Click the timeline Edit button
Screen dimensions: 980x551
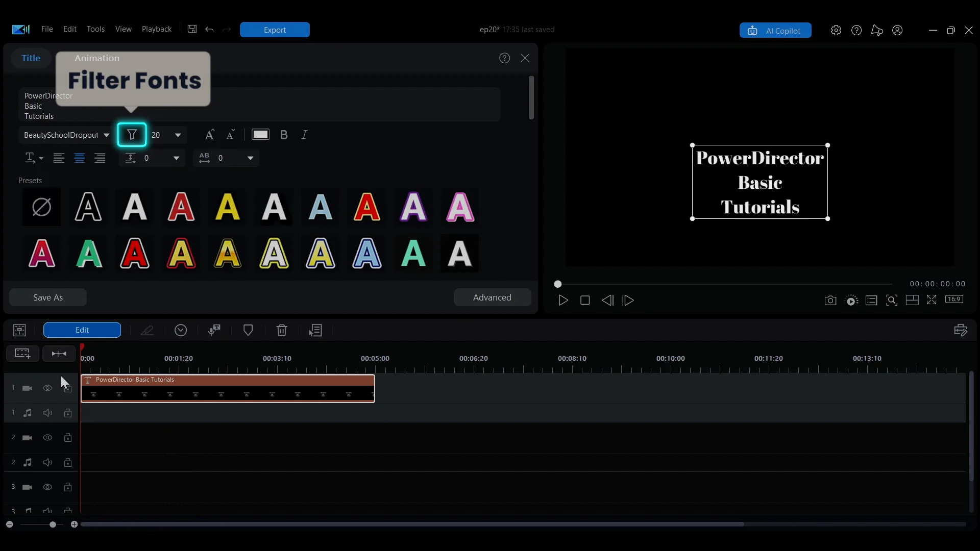click(x=82, y=330)
